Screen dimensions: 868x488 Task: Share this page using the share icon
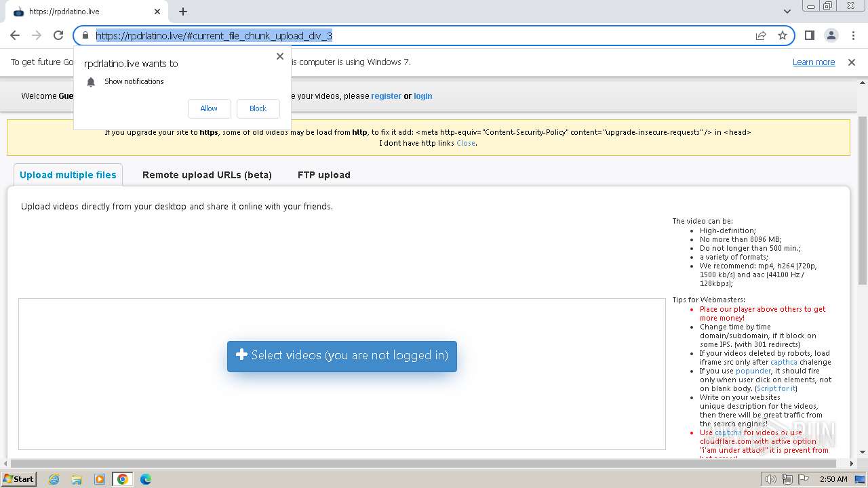(761, 35)
